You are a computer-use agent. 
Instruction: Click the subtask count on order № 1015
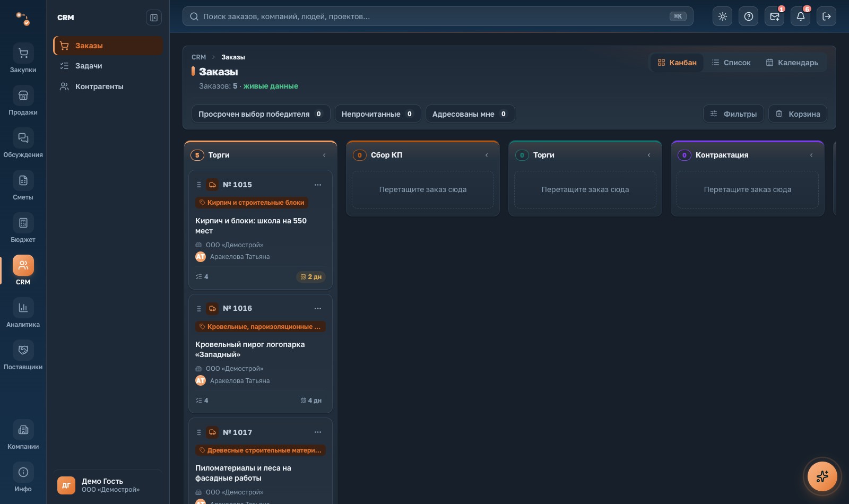click(x=202, y=277)
